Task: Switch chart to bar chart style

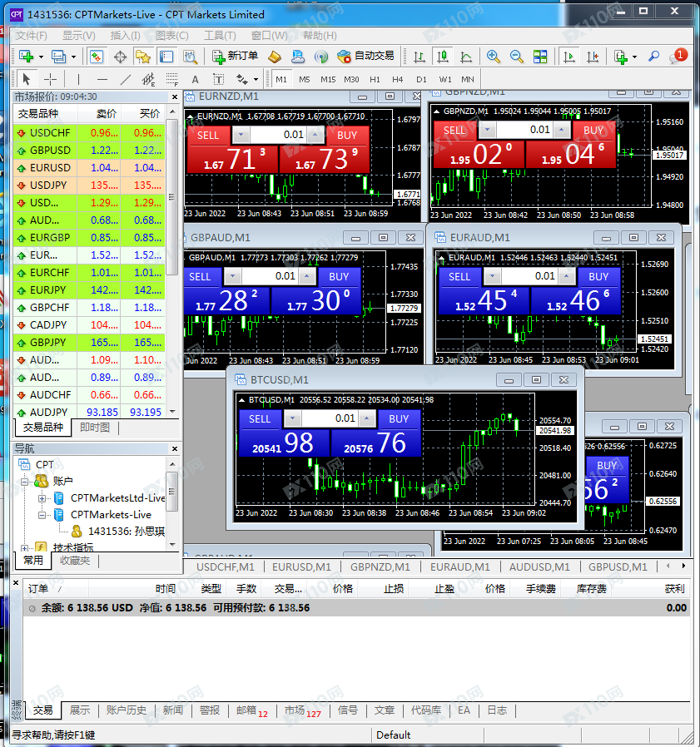Action: click(x=420, y=57)
